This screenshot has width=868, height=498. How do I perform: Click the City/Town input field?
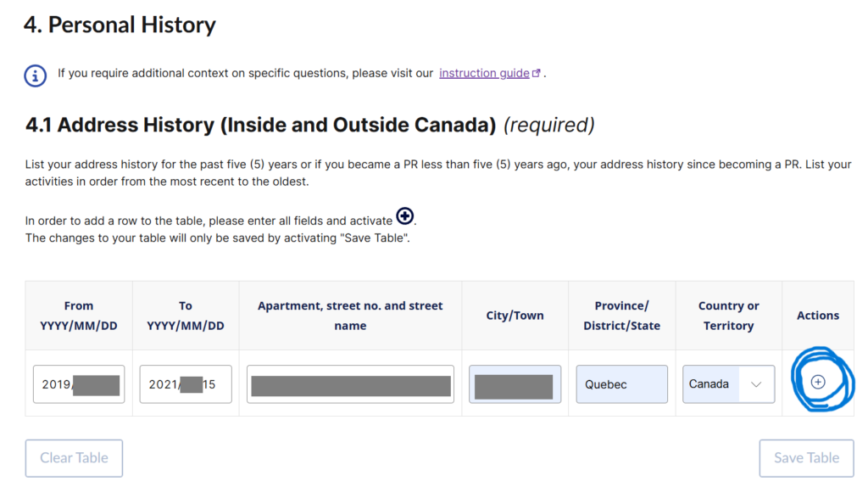coord(515,384)
